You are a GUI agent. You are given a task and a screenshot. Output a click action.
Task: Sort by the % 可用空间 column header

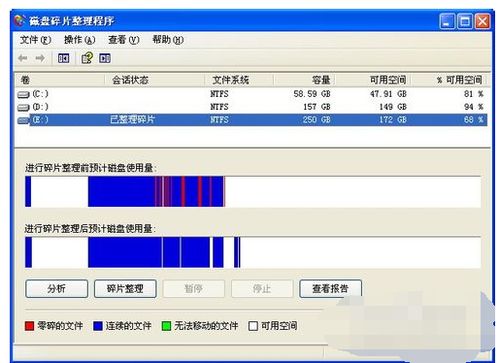tap(450, 80)
